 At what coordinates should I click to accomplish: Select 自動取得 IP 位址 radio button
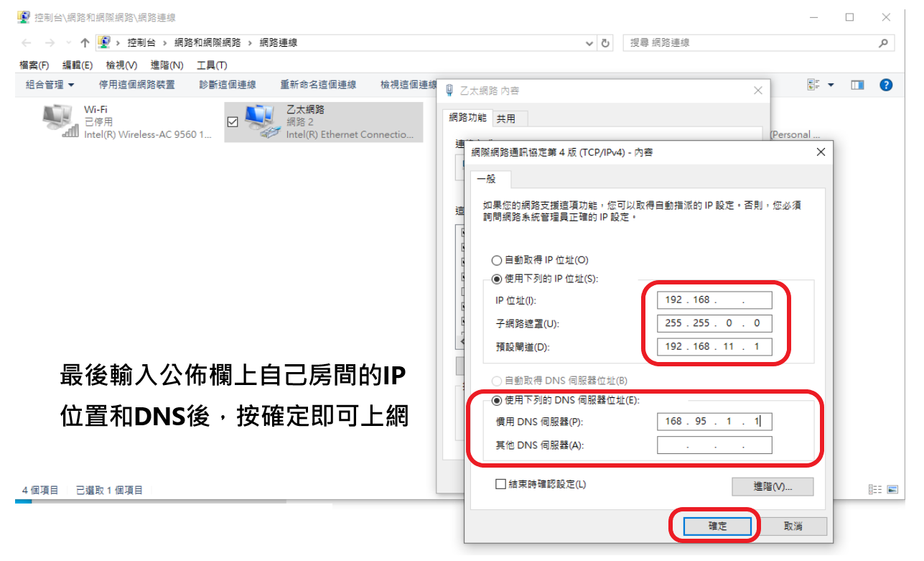495,260
